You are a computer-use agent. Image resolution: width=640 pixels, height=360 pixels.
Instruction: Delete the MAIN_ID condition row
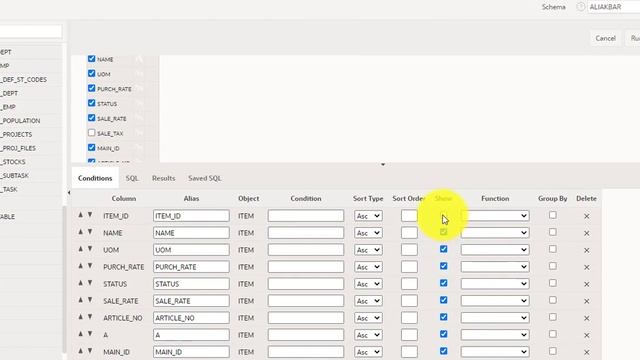coord(587,352)
